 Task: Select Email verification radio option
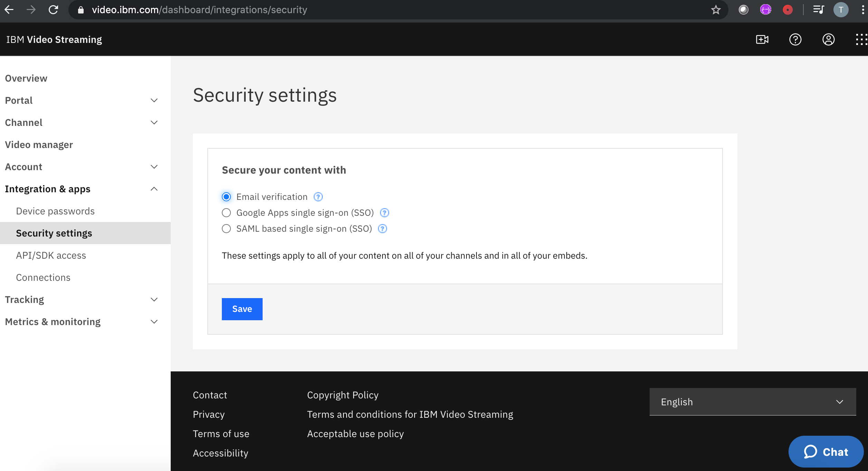click(x=226, y=197)
